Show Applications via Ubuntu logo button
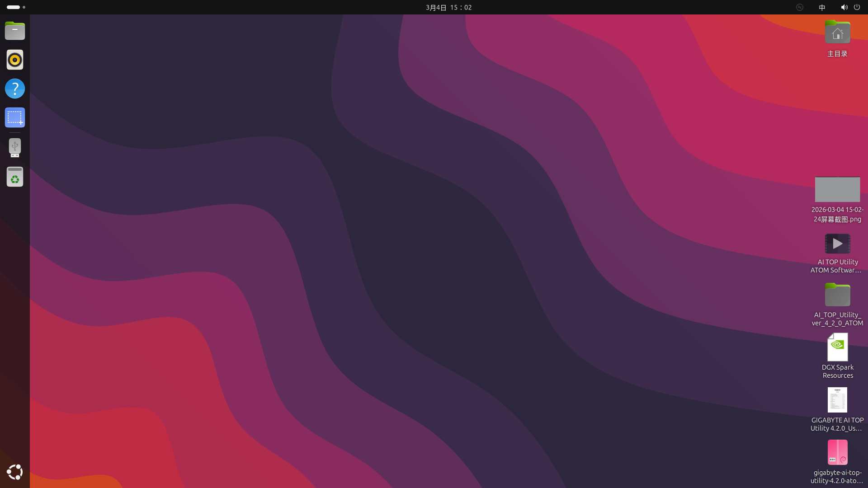The width and height of the screenshot is (868, 488). click(x=15, y=472)
